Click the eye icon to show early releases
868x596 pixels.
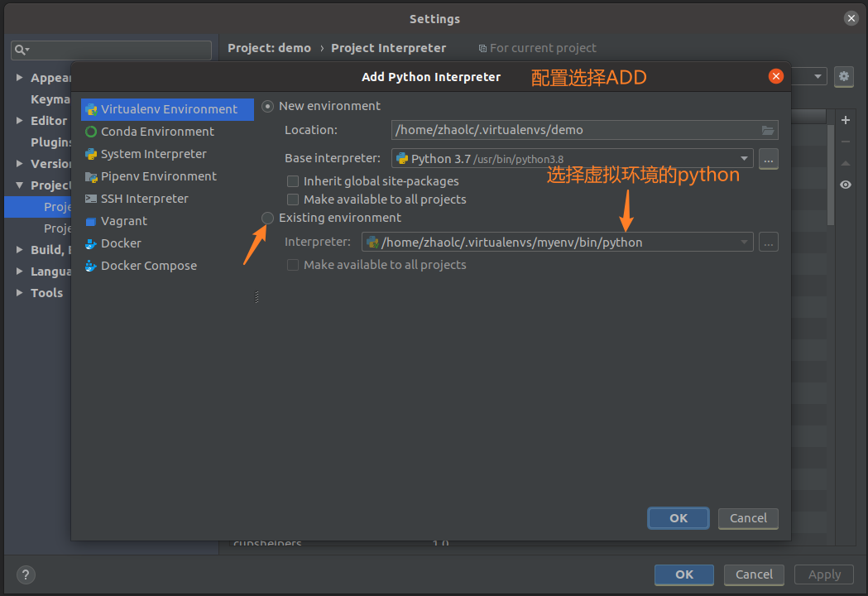pos(845,185)
